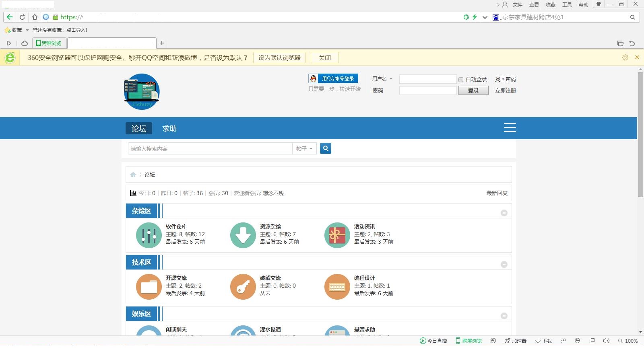Click the 编程设计 keyboard icon
This screenshot has height=362, width=644.
pos(337,286)
